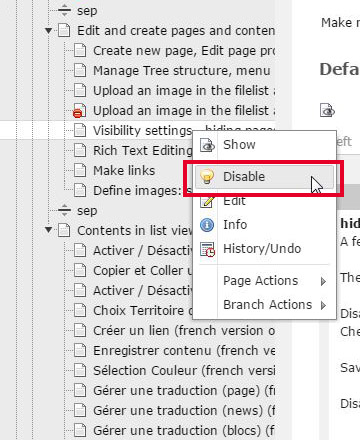The width and height of the screenshot is (360, 440).
Task: Click the eye icon beside Show
Action: pos(207,145)
